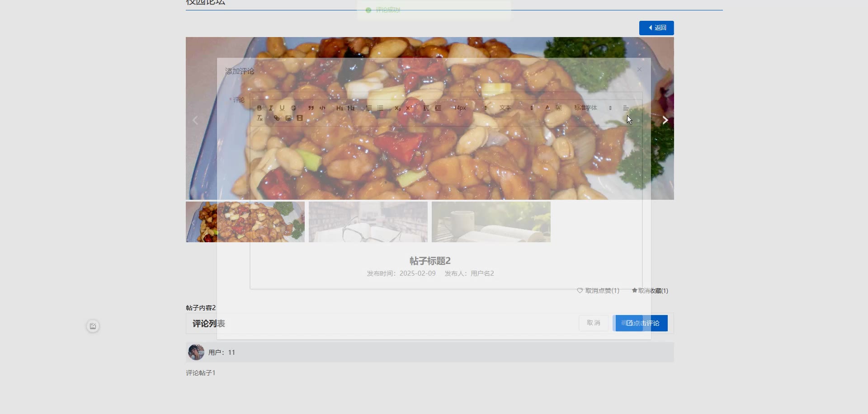Click the blue 点击评论 button

coord(642,323)
